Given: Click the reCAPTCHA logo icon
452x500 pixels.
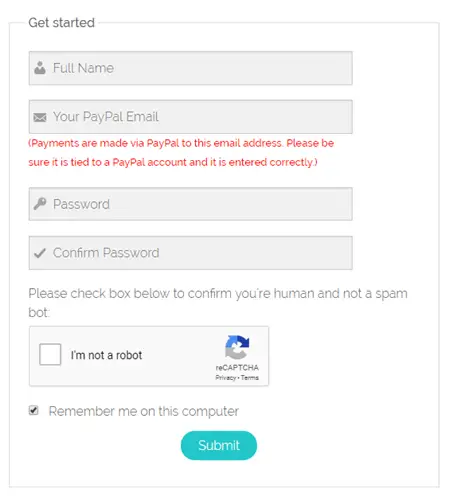Looking at the screenshot, I should (237, 347).
